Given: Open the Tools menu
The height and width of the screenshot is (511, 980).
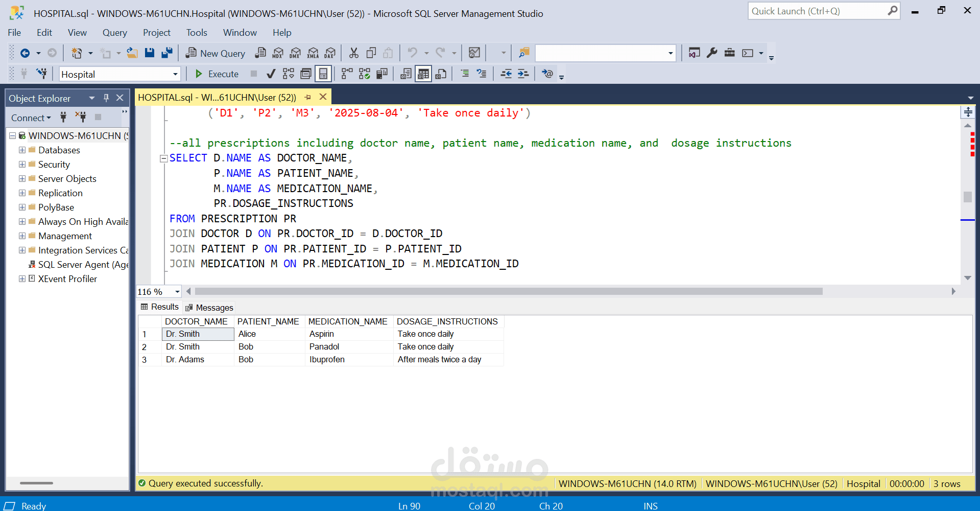Looking at the screenshot, I should (x=197, y=33).
